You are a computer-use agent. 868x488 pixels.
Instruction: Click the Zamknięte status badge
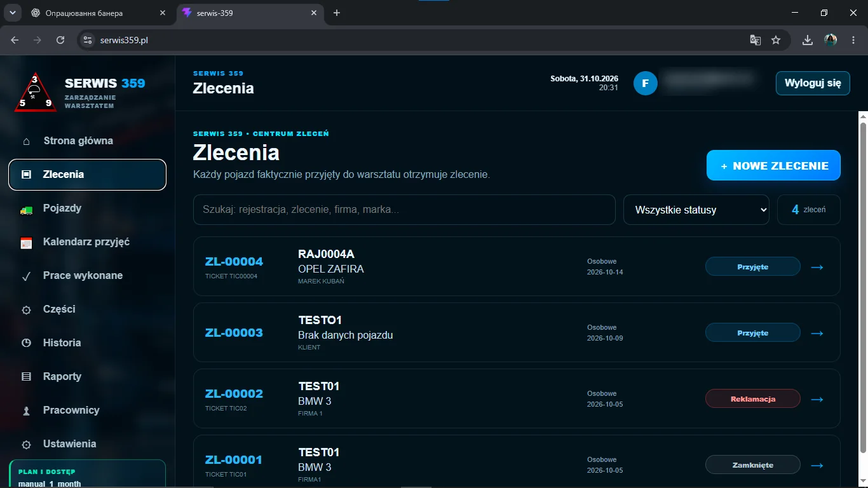[x=753, y=465]
